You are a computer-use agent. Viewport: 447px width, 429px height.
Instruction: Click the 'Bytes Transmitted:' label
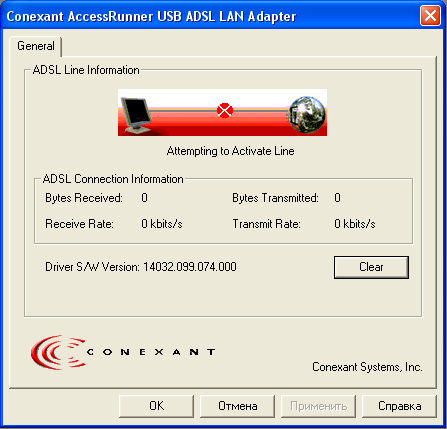click(x=275, y=198)
